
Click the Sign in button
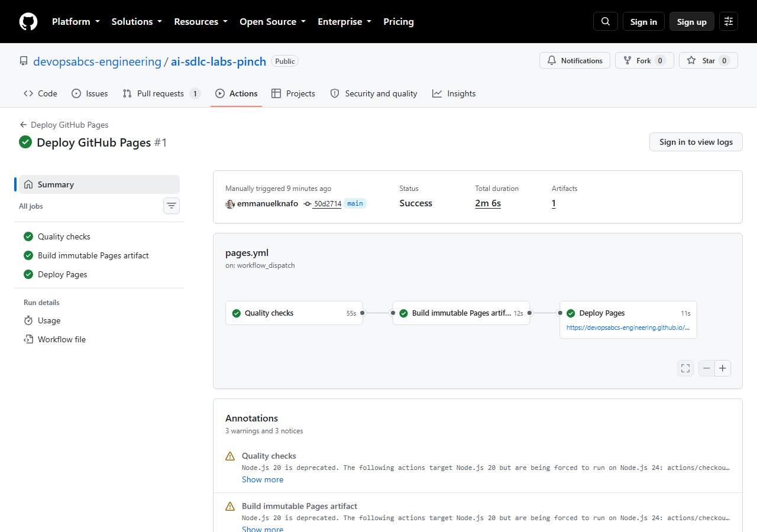point(643,21)
